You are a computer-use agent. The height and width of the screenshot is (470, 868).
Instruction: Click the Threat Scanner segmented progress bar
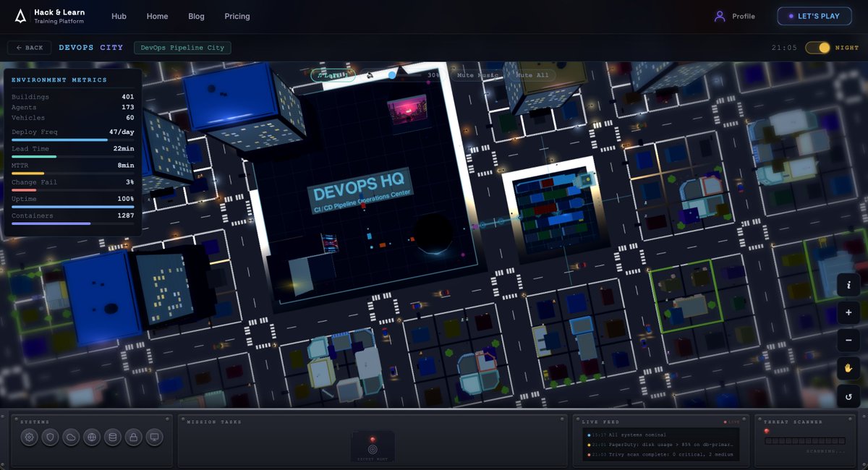coord(804,440)
